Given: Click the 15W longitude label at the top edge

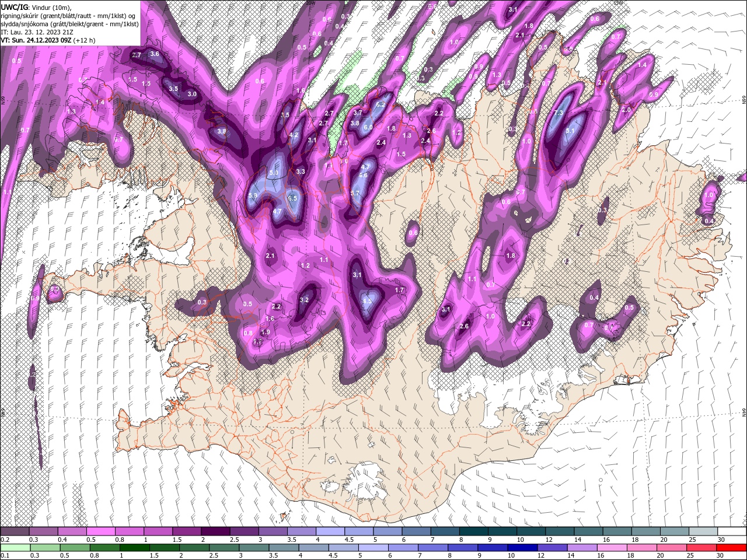Looking at the screenshot, I should pyautogui.click(x=619, y=3).
